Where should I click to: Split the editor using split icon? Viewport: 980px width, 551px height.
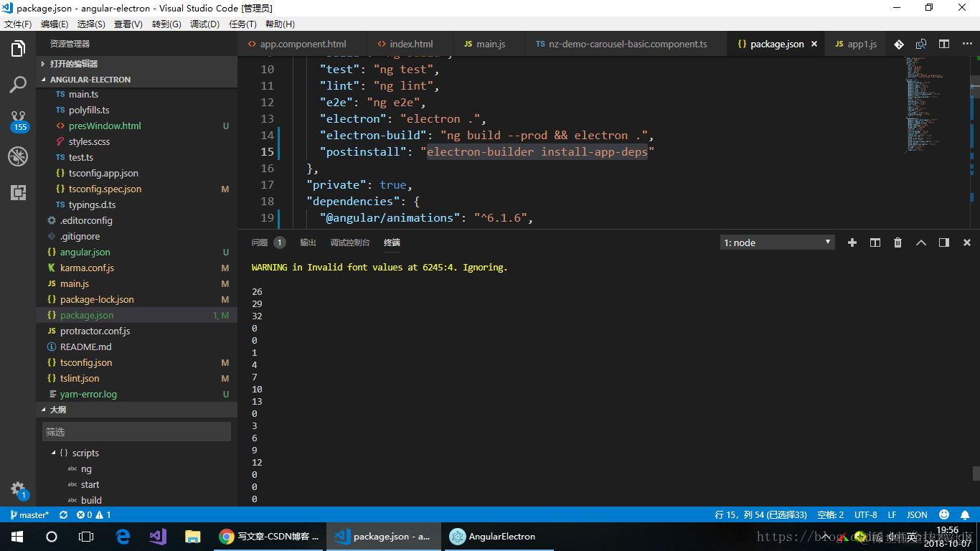point(944,44)
